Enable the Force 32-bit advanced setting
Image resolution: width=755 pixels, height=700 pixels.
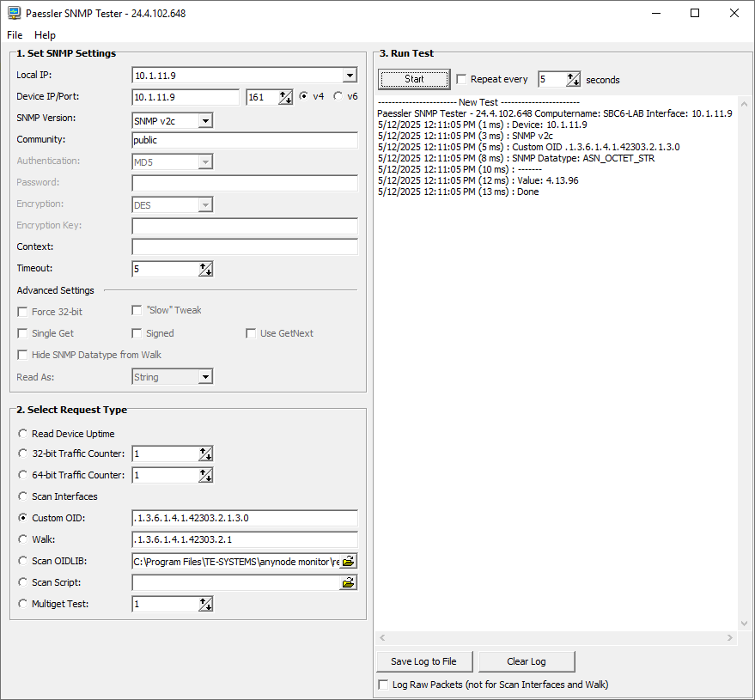21,311
